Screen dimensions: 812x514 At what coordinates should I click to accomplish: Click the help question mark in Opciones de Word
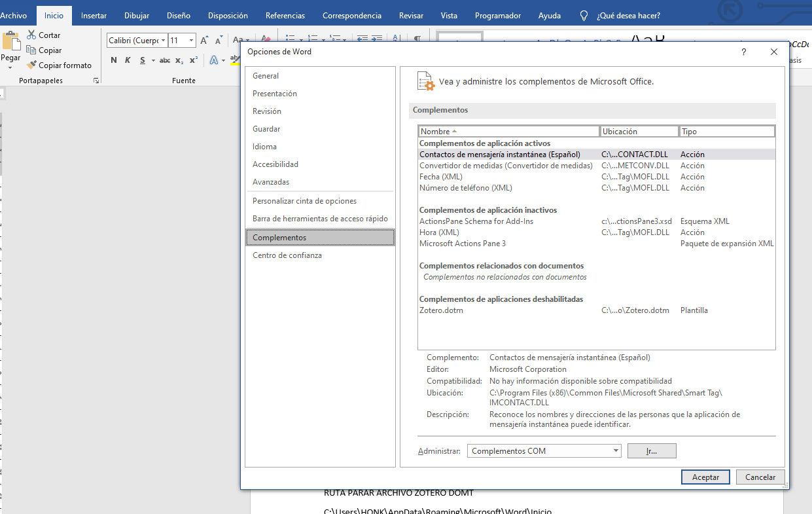click(x=744, y=52)
